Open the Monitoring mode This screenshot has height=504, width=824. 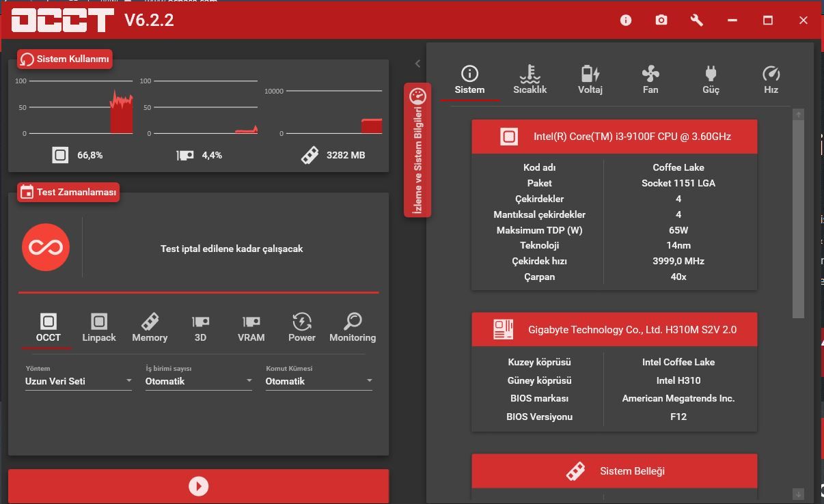pyautogui.click(x=353, y=328)
